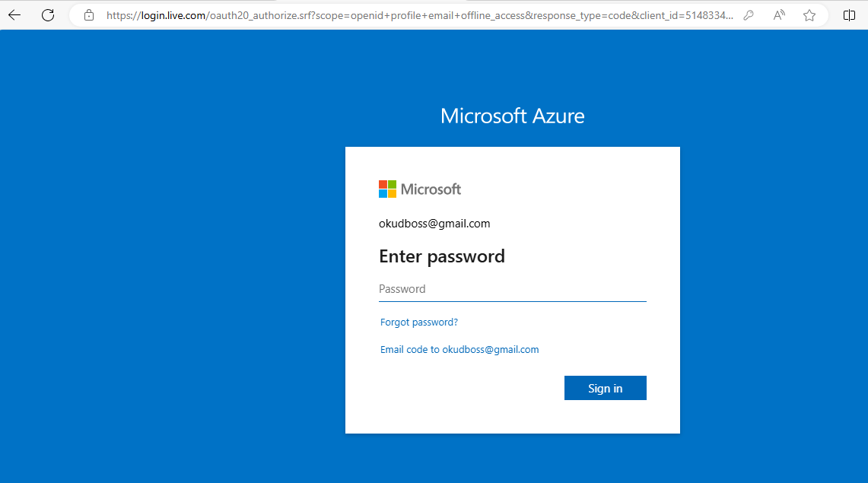Click the Enter password heading
The image size is (868, 483).
click(x=442, y=256)
